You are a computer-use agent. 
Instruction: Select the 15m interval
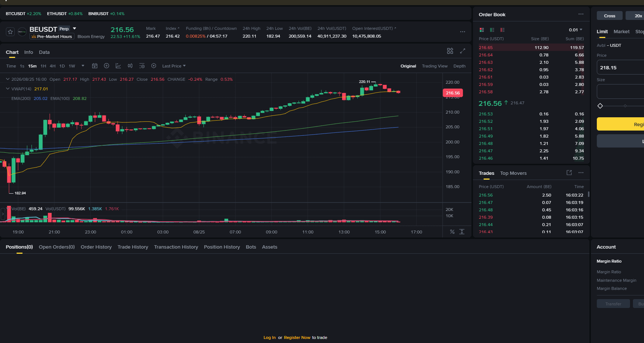tap(32, 66)
